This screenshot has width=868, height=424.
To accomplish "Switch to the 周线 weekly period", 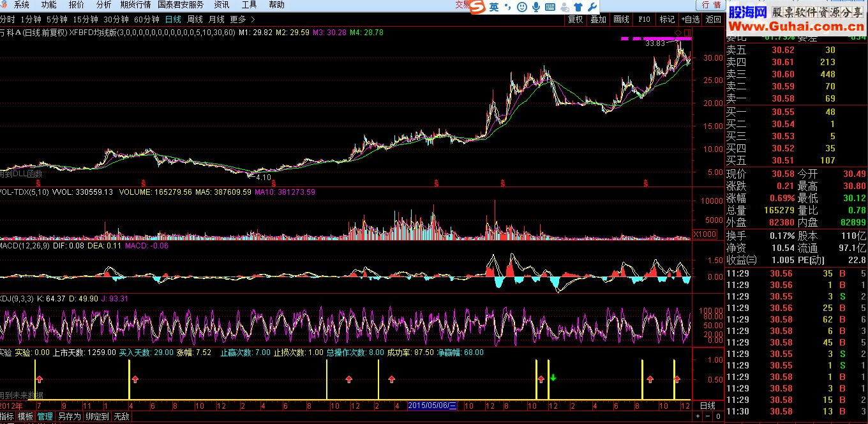I will pos(195,20).
